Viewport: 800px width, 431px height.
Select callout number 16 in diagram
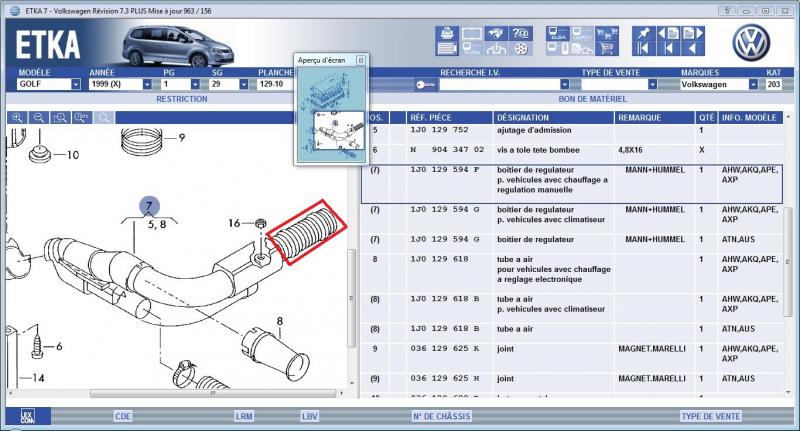coord(234,223)
